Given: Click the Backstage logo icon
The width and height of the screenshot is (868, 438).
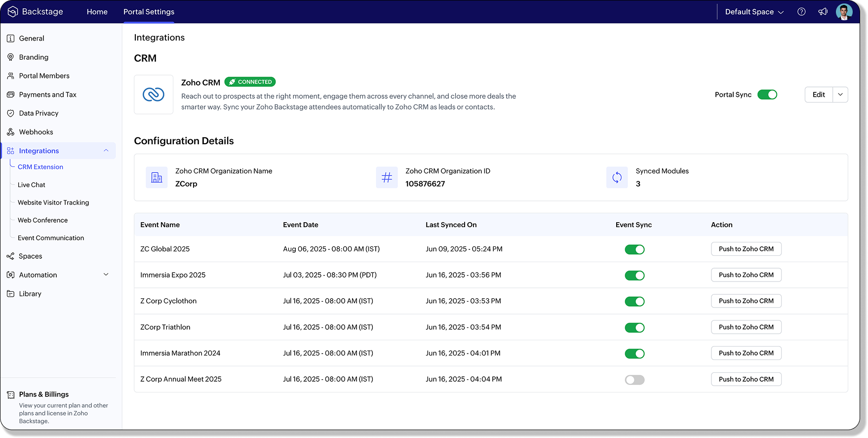Looking at the screenshot, I should click(x=13, y=12).
